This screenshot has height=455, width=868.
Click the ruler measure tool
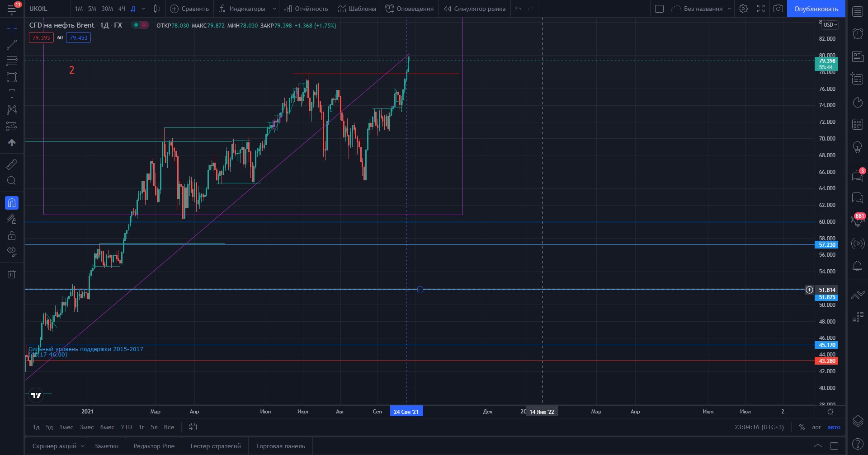point(12,164)
